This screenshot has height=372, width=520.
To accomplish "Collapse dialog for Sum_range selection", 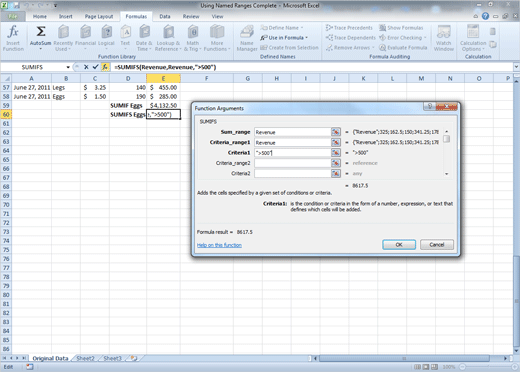I will pyautogui.click(x=336, y=132).
